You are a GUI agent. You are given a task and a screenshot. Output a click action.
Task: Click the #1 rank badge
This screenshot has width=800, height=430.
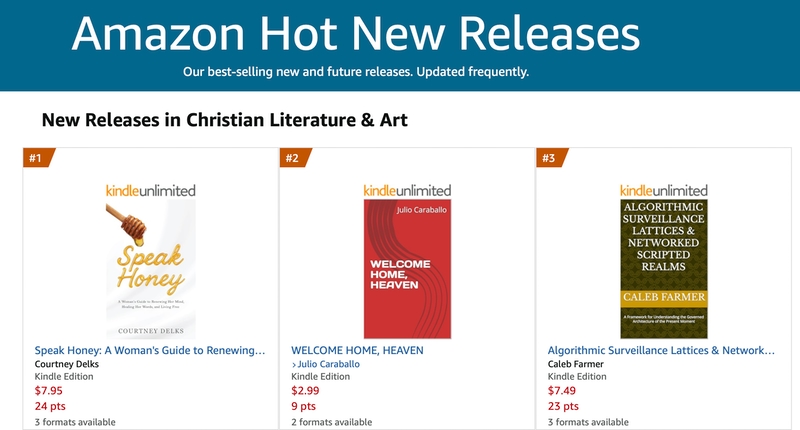point(37,158)
